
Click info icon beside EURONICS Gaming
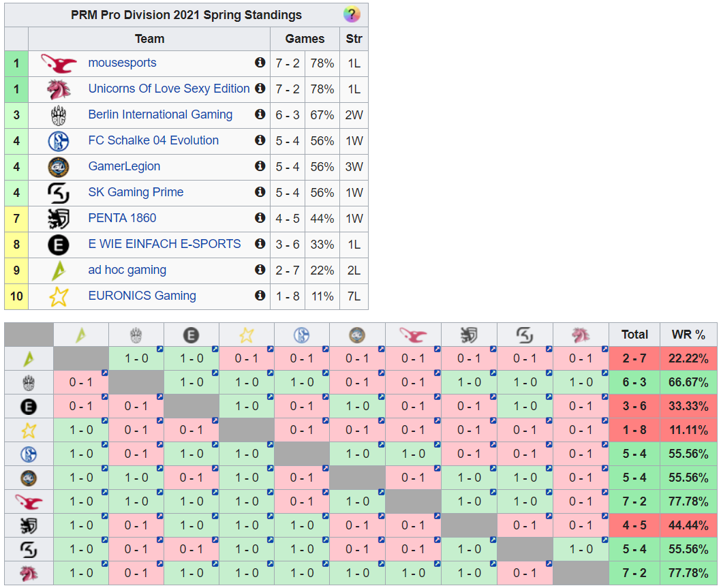260,296
